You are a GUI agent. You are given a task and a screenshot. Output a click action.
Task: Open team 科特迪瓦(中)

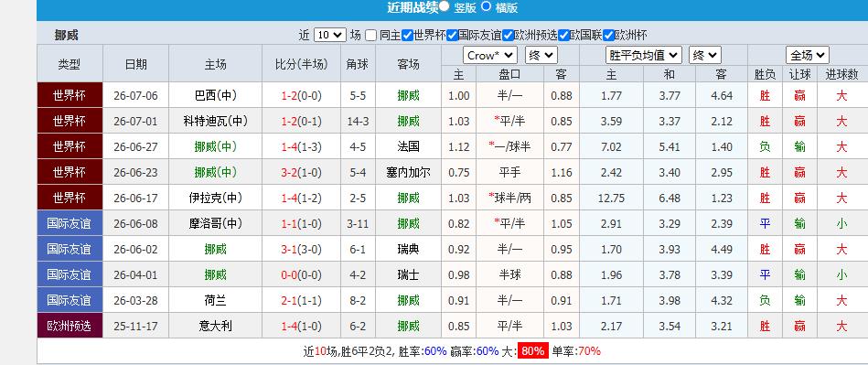pos(215,121)
